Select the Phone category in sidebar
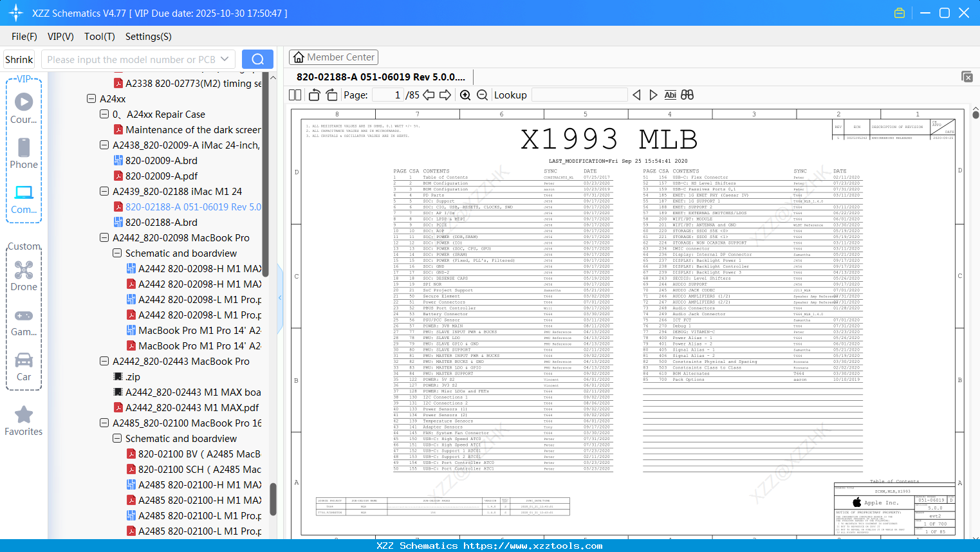Viewport: 980px width, 552px height. (24, 153)
